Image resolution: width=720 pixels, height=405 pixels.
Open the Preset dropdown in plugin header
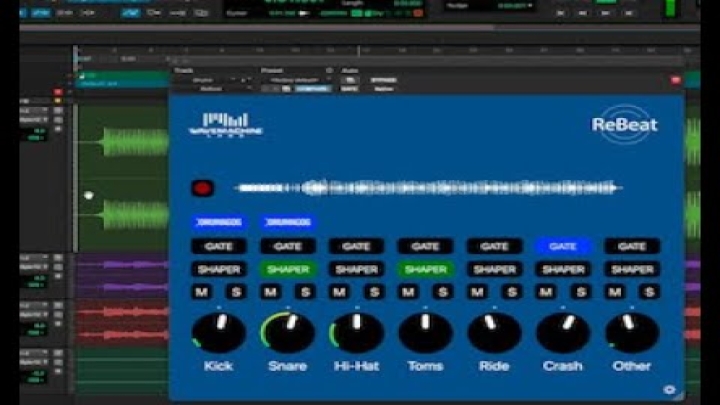296,80
